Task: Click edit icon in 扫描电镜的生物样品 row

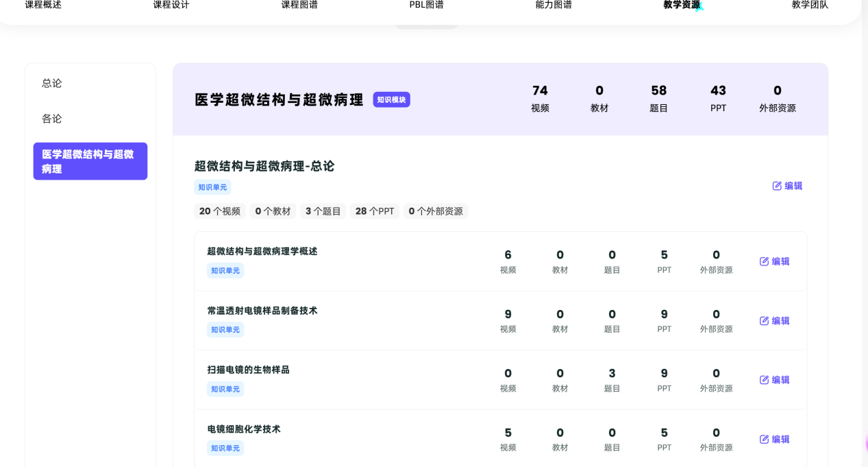Action: (x=765, y=380)
